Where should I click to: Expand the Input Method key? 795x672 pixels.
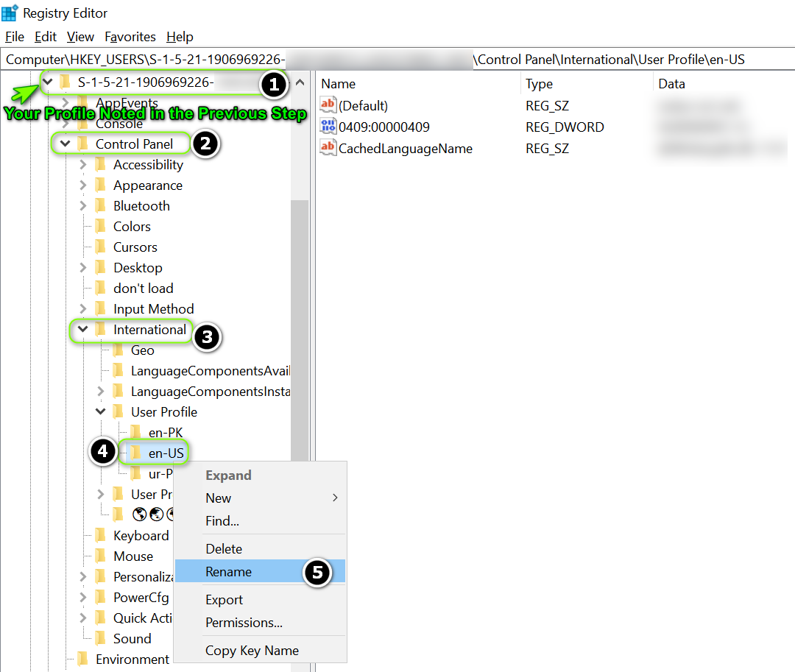pos(83,308)
